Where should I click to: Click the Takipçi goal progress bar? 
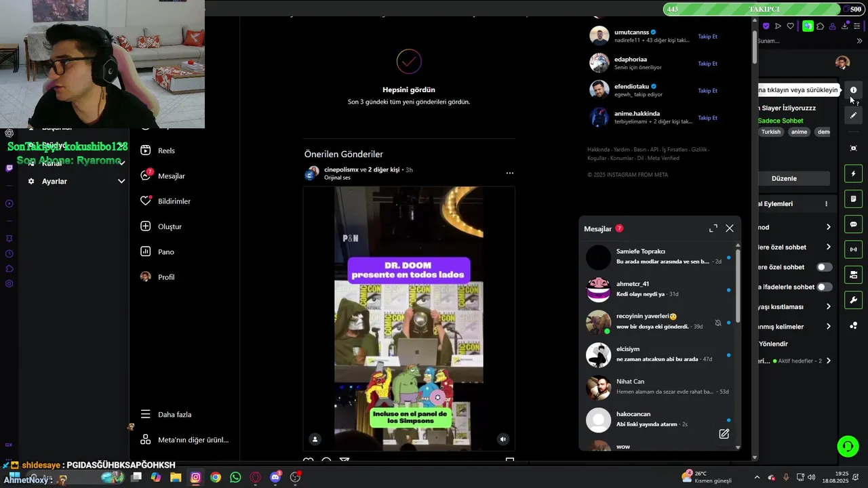coord(763,9)
